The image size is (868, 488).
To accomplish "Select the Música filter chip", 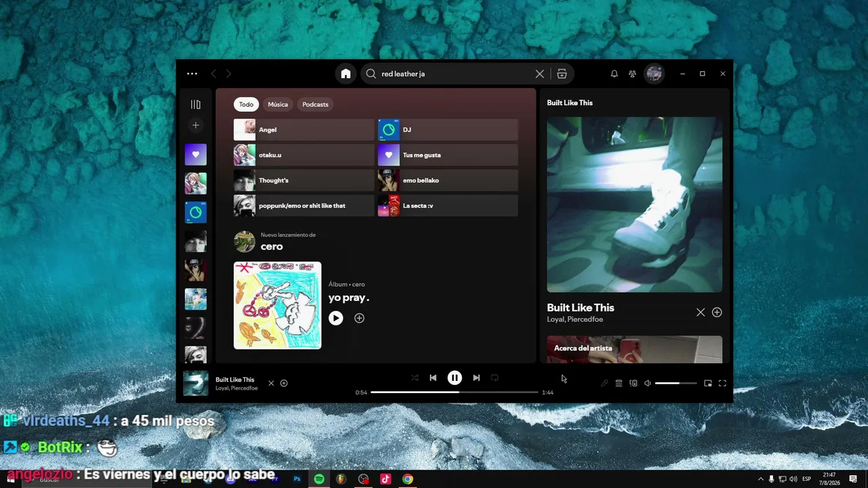I will coord(278,104).
